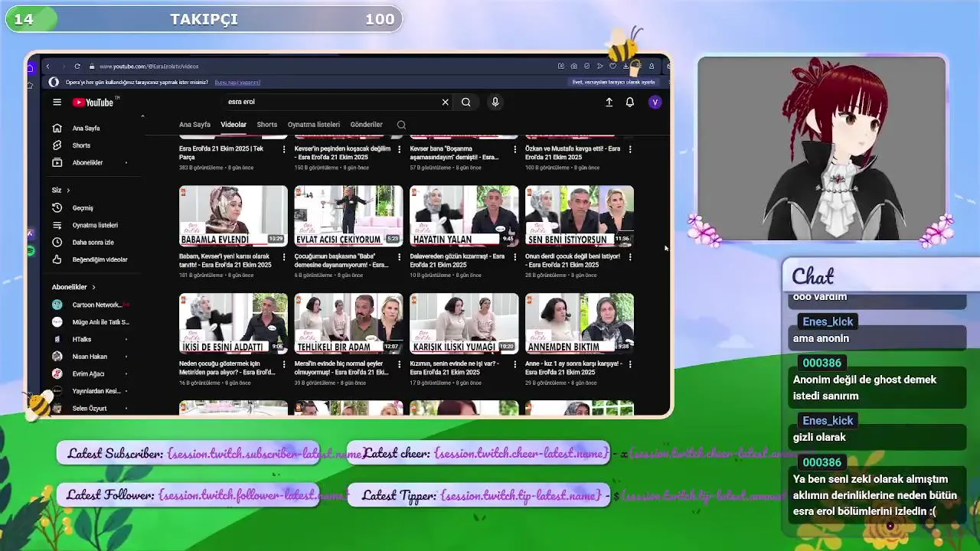Open Oynatma listeleri in the sidebar

click(x=95, y=225)
